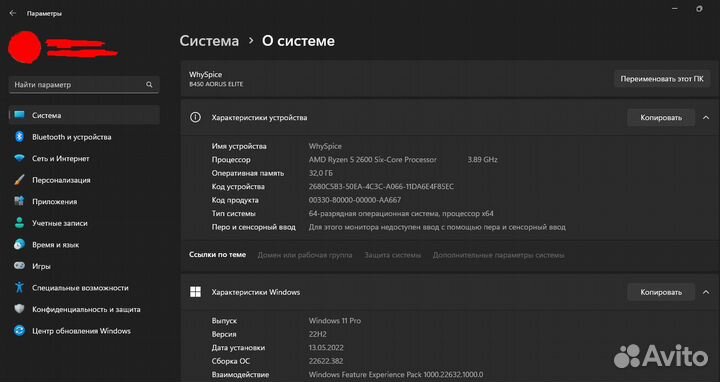Click the Bluetooth icon in sidebar
This screenshot has width=720, height=382.
tap(19, 137)
